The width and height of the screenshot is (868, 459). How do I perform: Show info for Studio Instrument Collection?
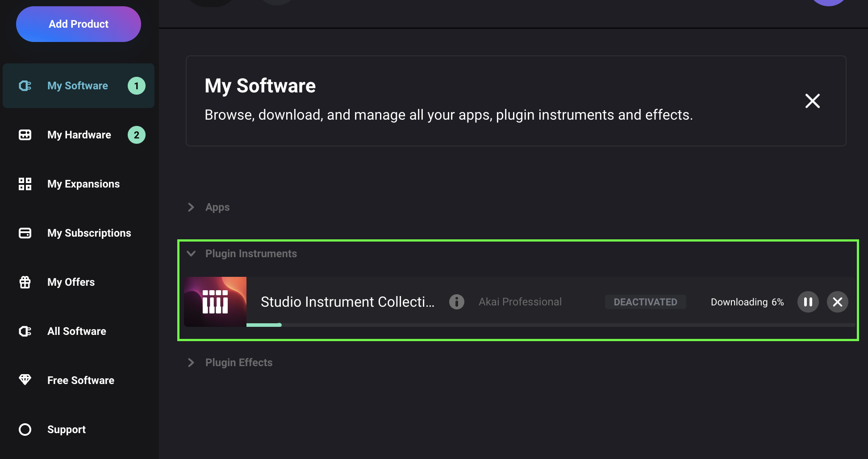(456, 302)
